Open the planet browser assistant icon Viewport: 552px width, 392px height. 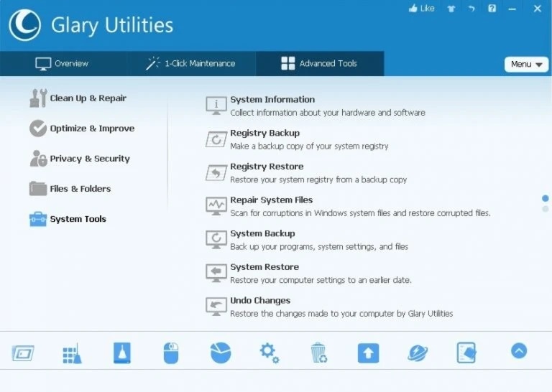(x=418, y=353)
